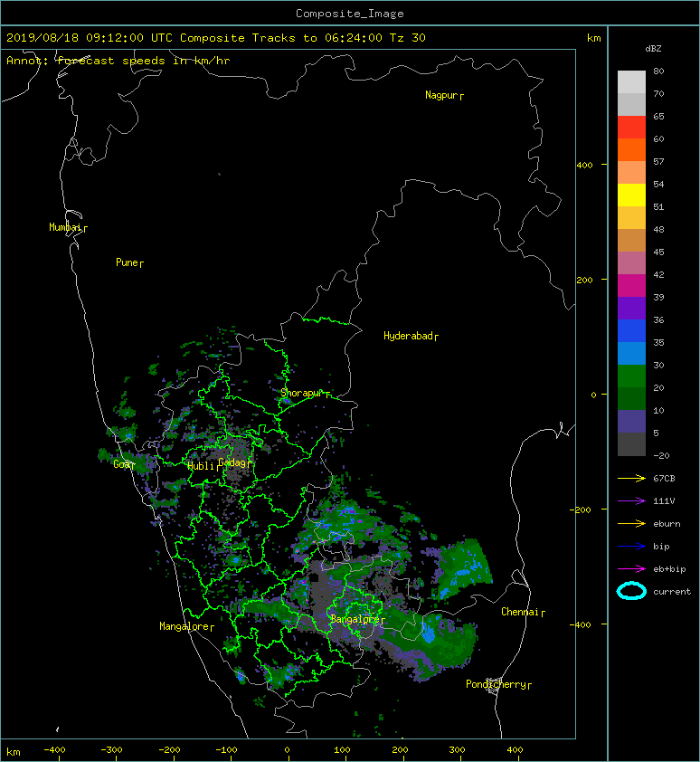Select the Mumbai city label
Viewport: 700px width, 762px height.
pyautogui.click(x=65, y=227)
